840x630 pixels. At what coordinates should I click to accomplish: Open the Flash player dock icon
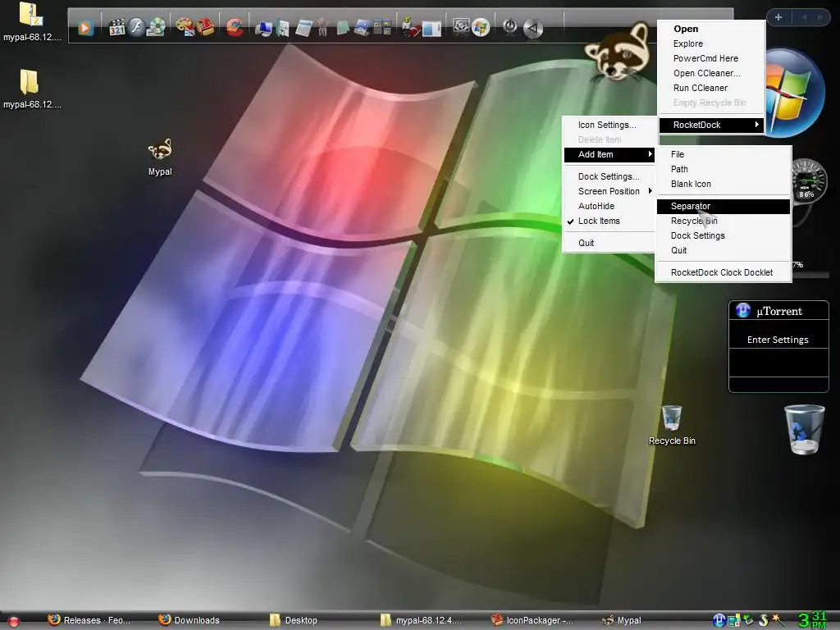137,27
